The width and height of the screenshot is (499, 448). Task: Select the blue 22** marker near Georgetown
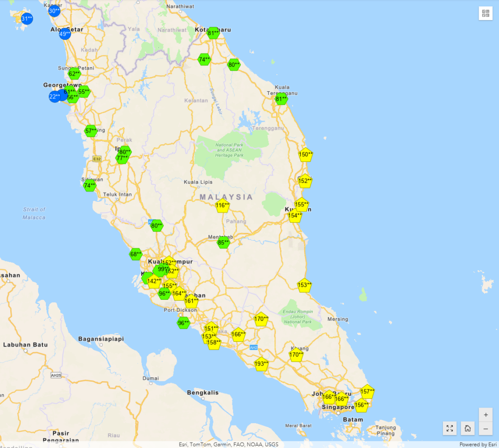(55, 97)
